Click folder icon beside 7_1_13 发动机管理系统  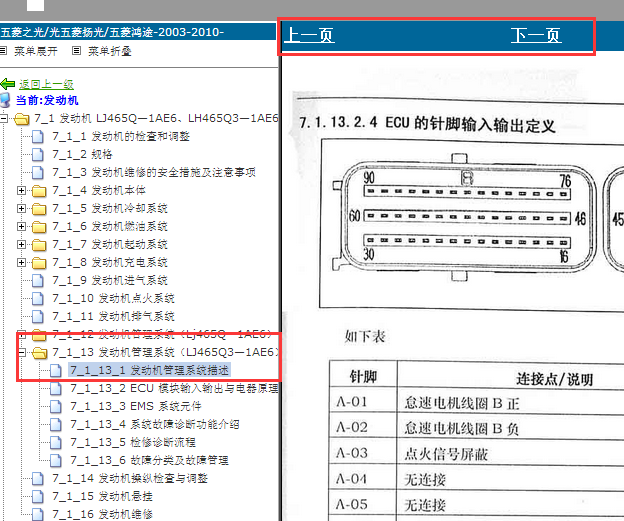[x=39, y=353]
